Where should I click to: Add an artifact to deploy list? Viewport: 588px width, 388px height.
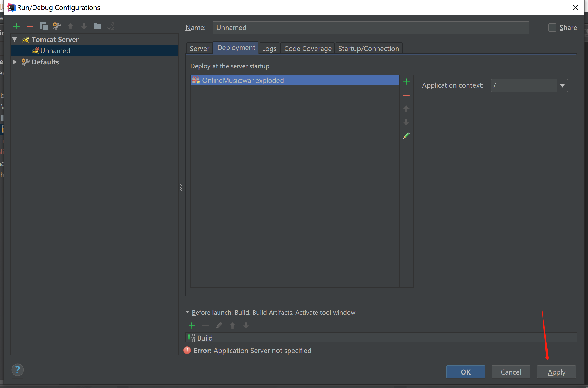pos(406,82)
